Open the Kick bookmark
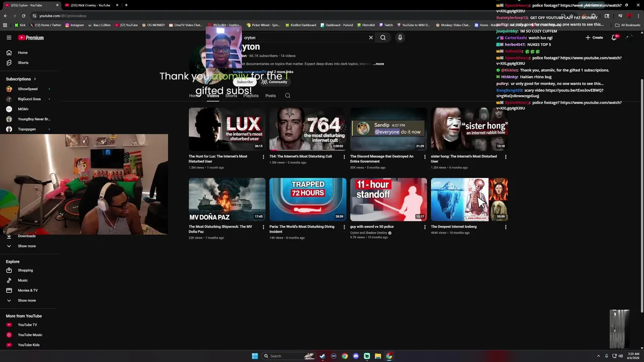The width and height of the screenshot is (644, 362). tap(20, 25)
